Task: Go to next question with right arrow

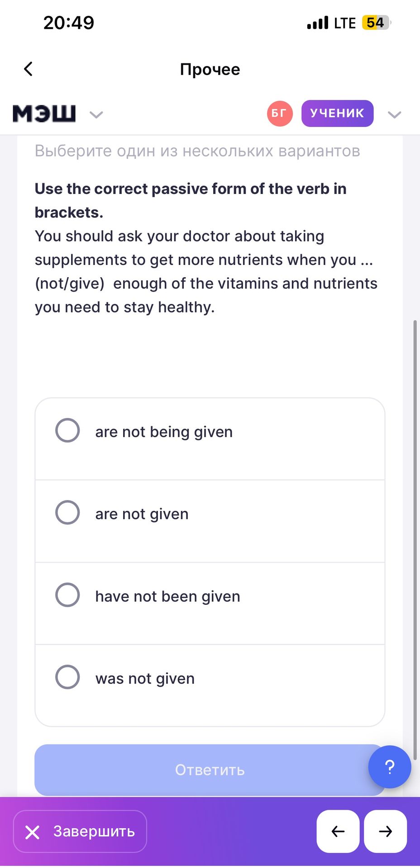Action: click(386, 831)
